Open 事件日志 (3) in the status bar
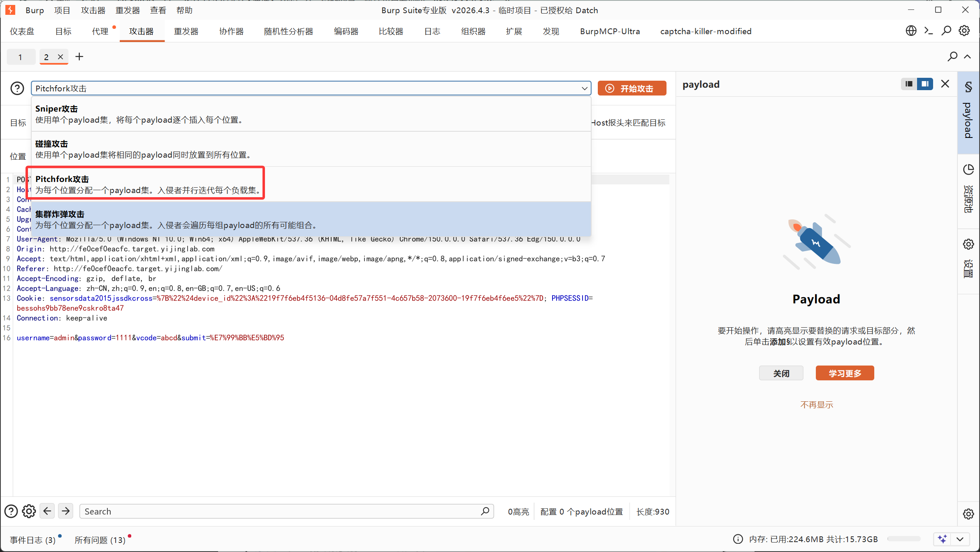Viewport: 980px width, 552px height. pos(33,540)
